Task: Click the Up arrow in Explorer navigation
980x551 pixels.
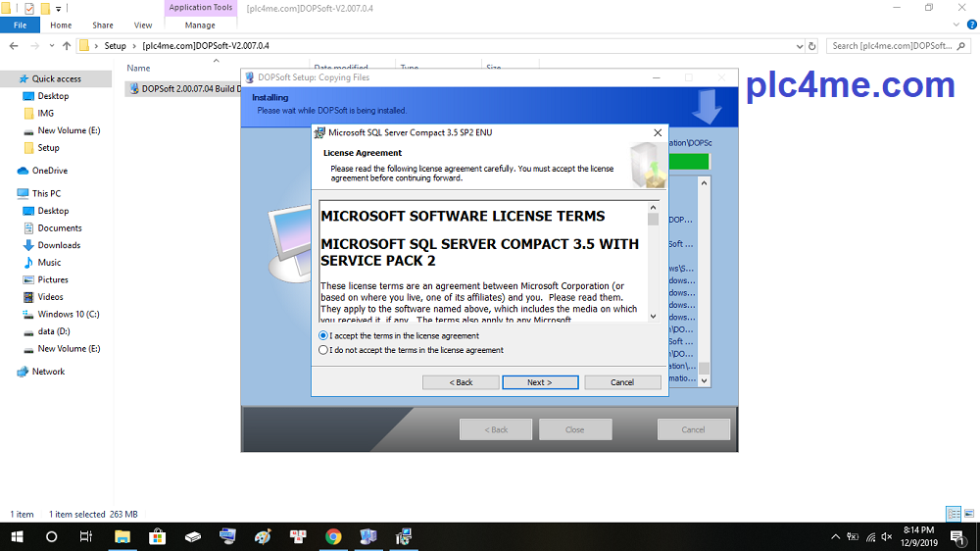Action: pos(67,46)
